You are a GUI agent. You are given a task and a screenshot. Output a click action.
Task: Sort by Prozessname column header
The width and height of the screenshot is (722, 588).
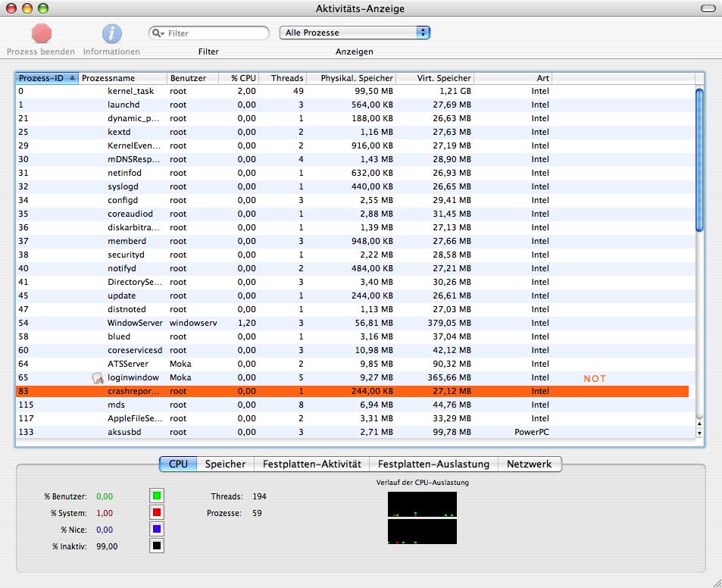click(x=123, y=78)
